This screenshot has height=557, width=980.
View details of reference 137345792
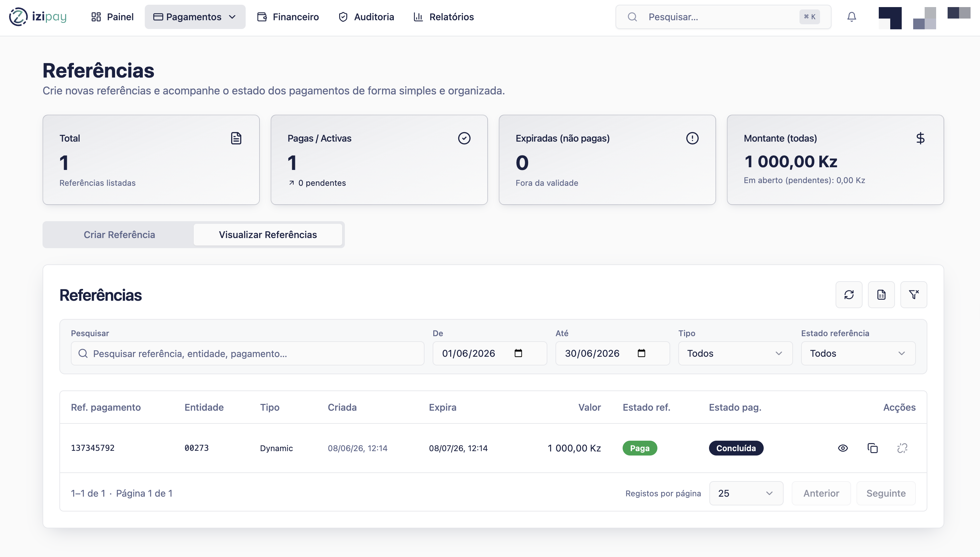click(843, 448)
